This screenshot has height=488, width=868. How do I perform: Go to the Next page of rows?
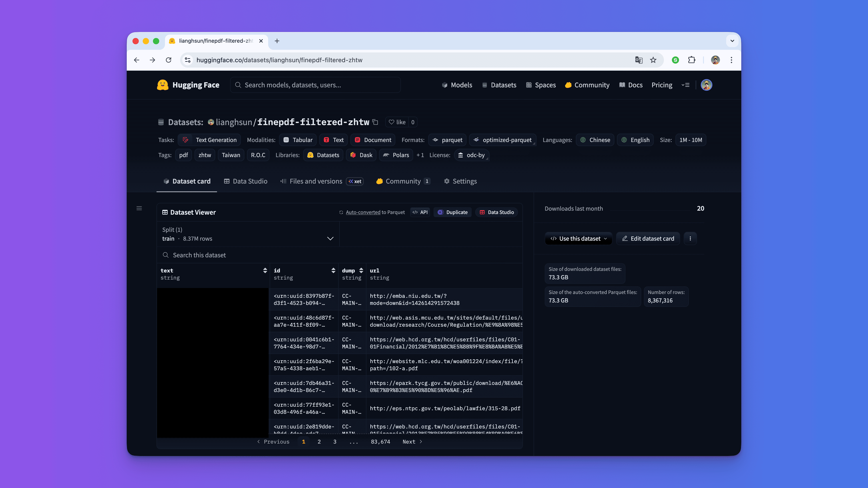coord(412,442)
